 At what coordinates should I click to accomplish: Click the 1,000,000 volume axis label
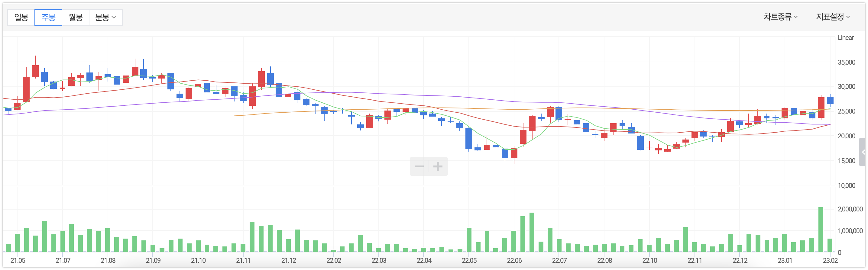pos(850,231)
